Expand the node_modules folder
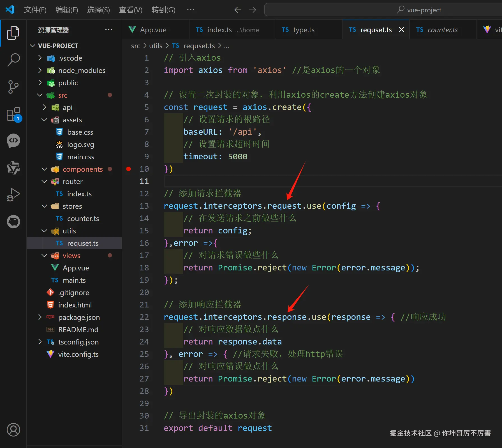 click(x=40, y=70)
